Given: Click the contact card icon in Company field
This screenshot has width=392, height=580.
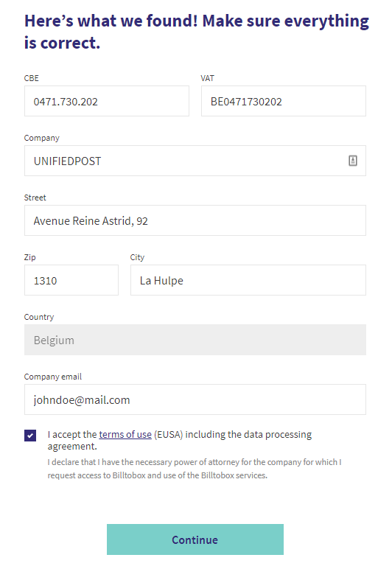Looking at the screenshot, I should coord(353,161).
